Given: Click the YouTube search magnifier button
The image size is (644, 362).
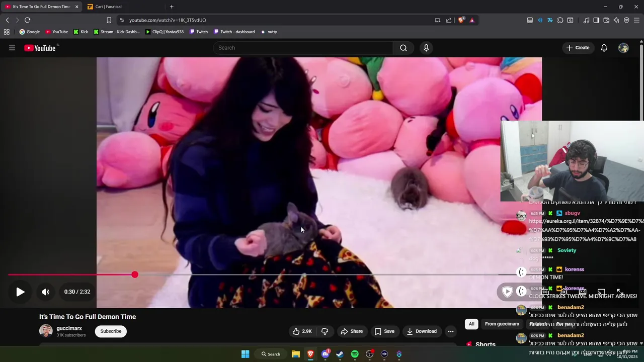Looking at the screenshot, I should [403, 48].
